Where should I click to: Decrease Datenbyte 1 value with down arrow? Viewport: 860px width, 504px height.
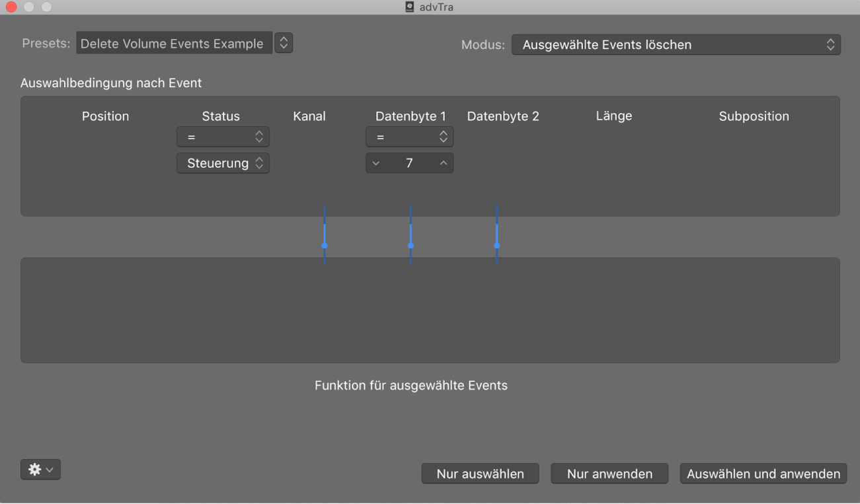click(376, 163)
